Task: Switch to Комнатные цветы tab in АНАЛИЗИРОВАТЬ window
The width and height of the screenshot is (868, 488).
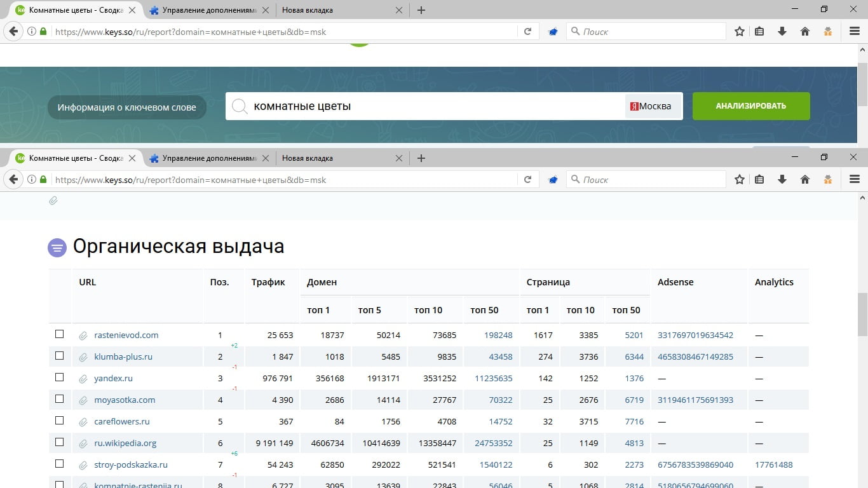Action: coord(75,10)
